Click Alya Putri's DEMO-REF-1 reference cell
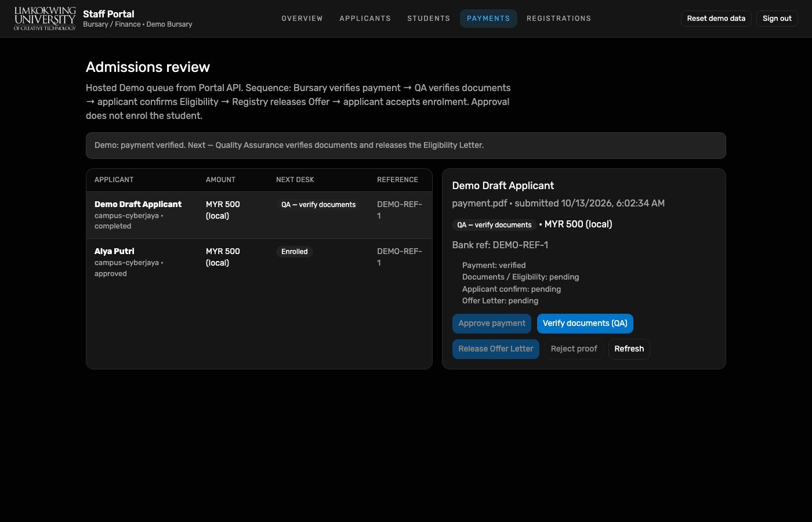Viewport: 812px width, 522px height. (400, 257)
